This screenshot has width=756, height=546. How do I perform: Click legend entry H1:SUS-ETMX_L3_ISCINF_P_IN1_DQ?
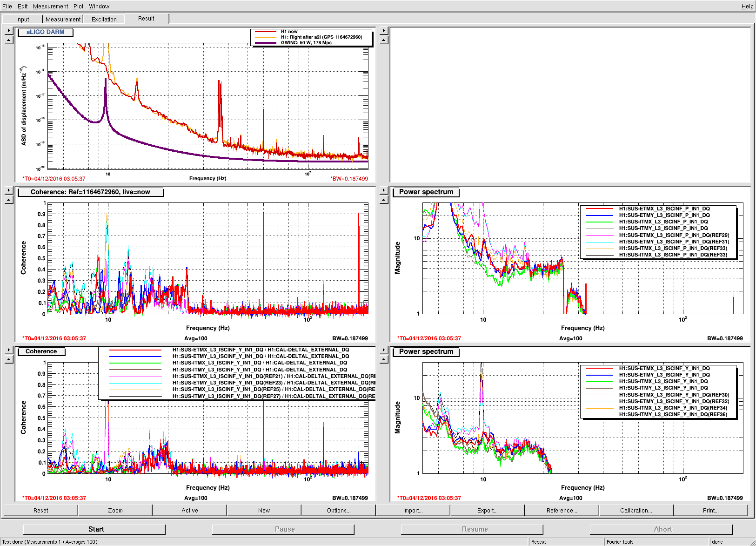pos(664,209)
